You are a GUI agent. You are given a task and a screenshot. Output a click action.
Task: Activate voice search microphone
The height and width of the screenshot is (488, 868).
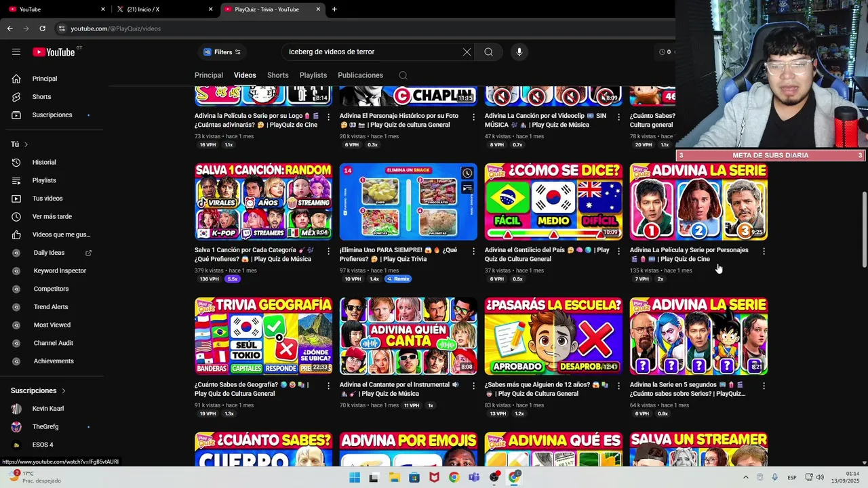(x=519, y=52)
